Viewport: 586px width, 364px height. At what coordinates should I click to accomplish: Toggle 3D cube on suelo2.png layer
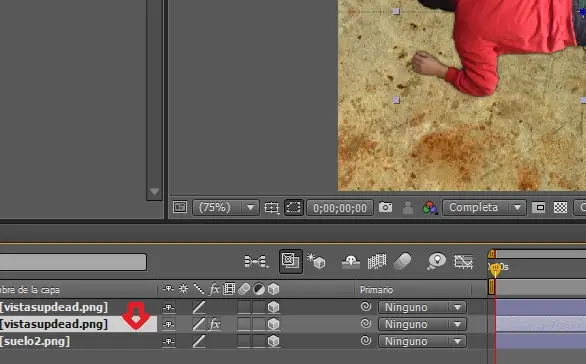pos(274,341)
